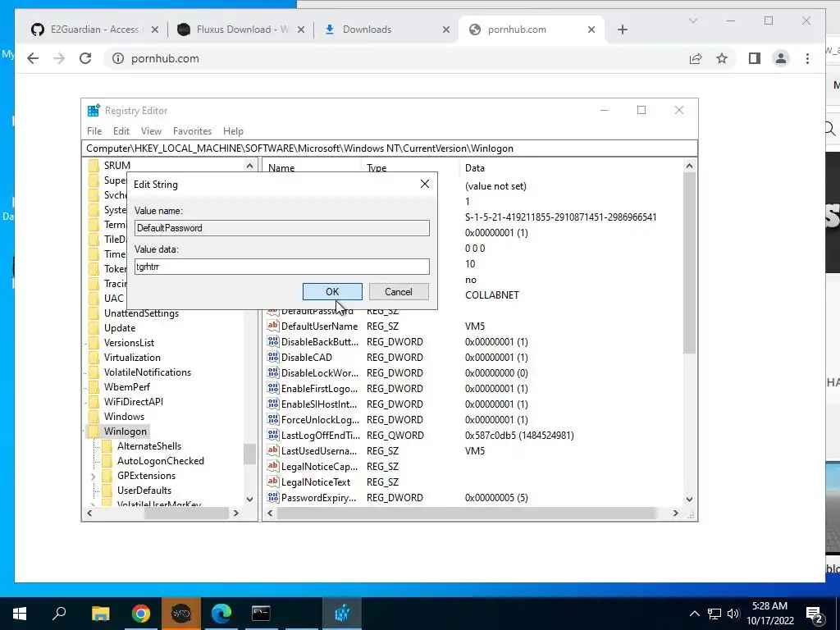This screenshot has height=630, width=840.
Task: Open Chrome tab search dropdown
Action: click(x=692, y=21)
